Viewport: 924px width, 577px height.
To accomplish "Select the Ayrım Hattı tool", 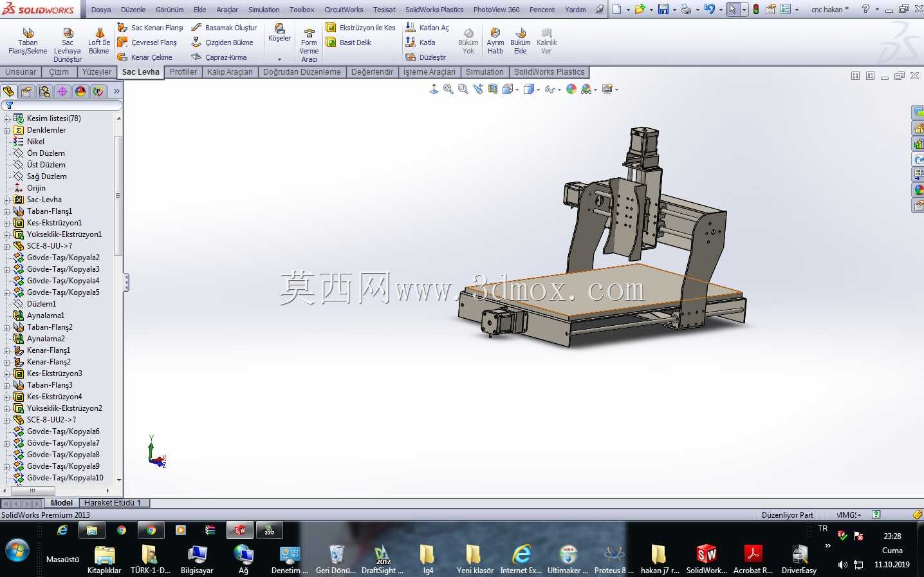I will click(495, 41).
